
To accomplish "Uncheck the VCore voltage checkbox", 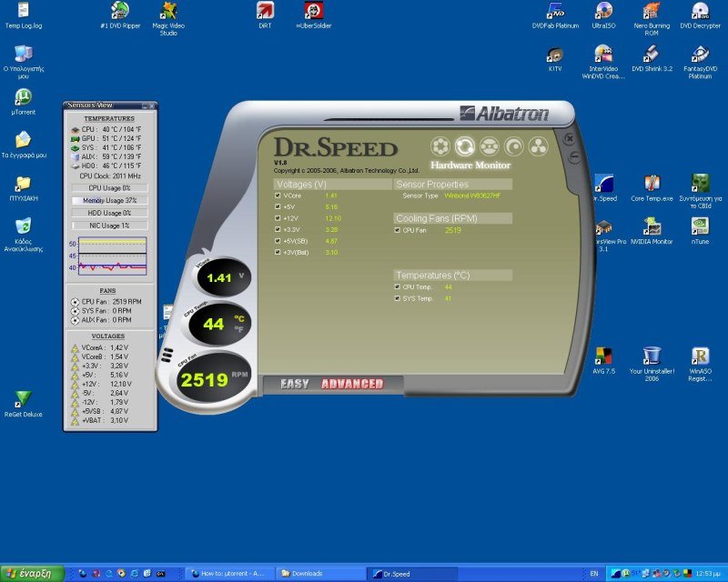I will pos(278,196).
